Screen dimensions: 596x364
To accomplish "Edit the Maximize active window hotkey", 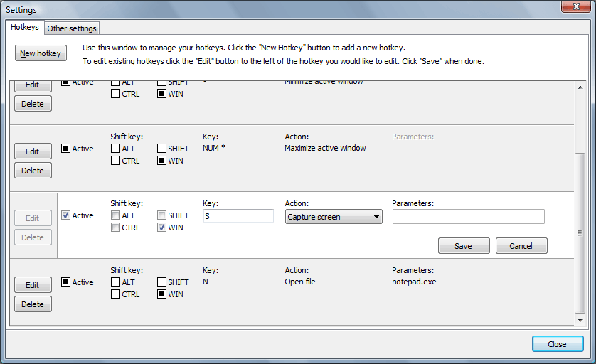I will pyautogui.click(x=33, y=151).
